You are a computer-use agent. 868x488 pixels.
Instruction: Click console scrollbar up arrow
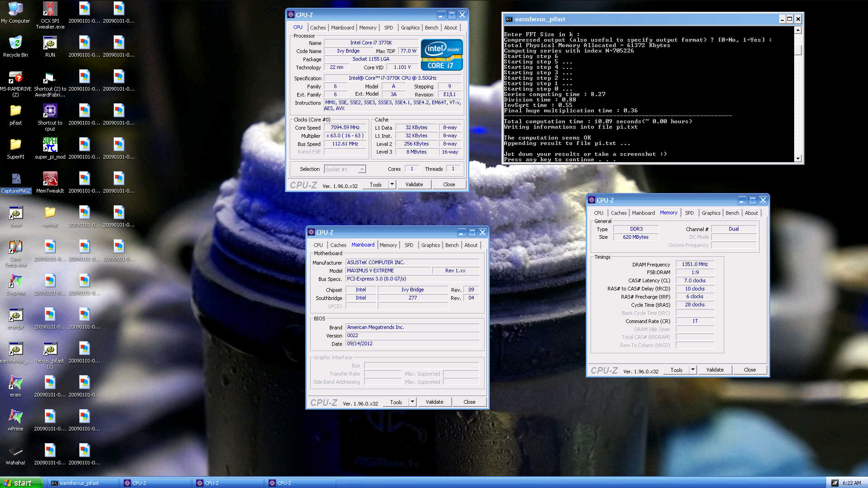pos(798,30)
